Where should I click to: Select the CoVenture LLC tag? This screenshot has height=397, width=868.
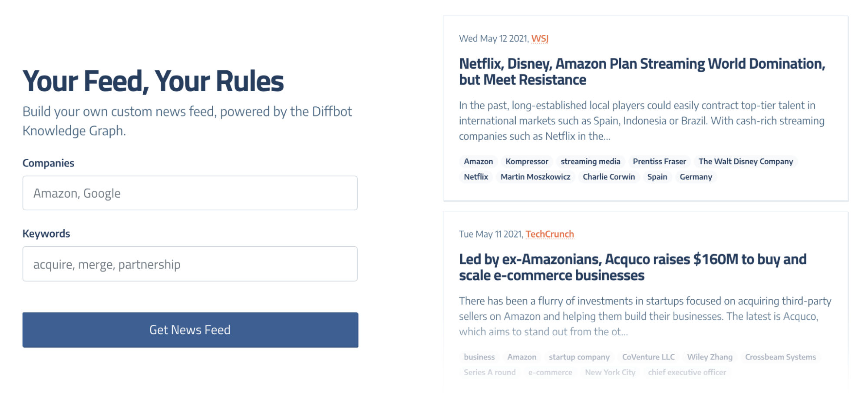[648, 357]
